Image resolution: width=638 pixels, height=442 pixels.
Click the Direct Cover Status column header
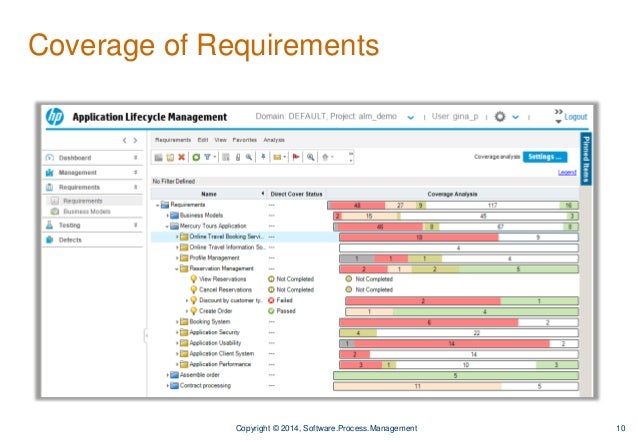pyautogui.click(x=296, y=194)
